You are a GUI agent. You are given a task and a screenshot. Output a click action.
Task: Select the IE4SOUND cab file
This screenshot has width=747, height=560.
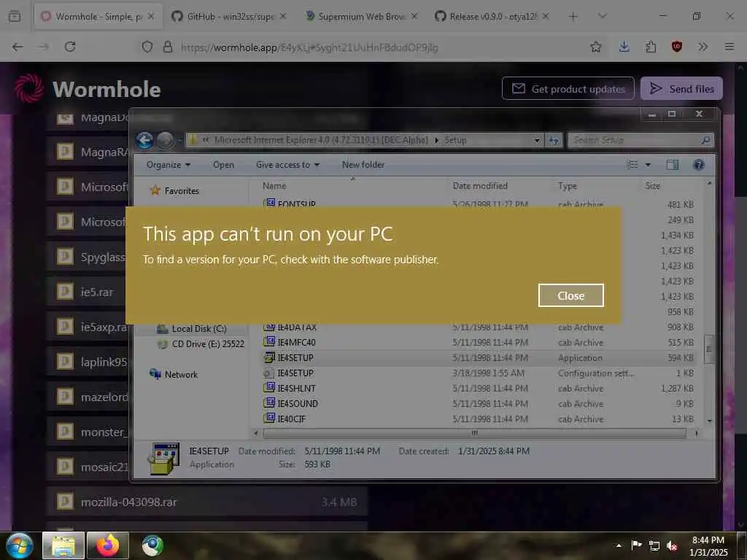[x=479, y=403]
